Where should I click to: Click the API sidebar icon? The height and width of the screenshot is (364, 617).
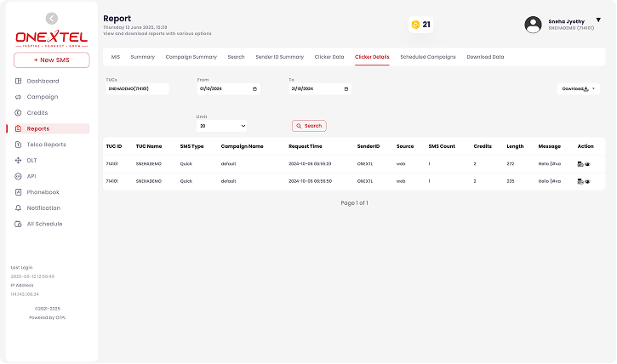click(19, 176)
